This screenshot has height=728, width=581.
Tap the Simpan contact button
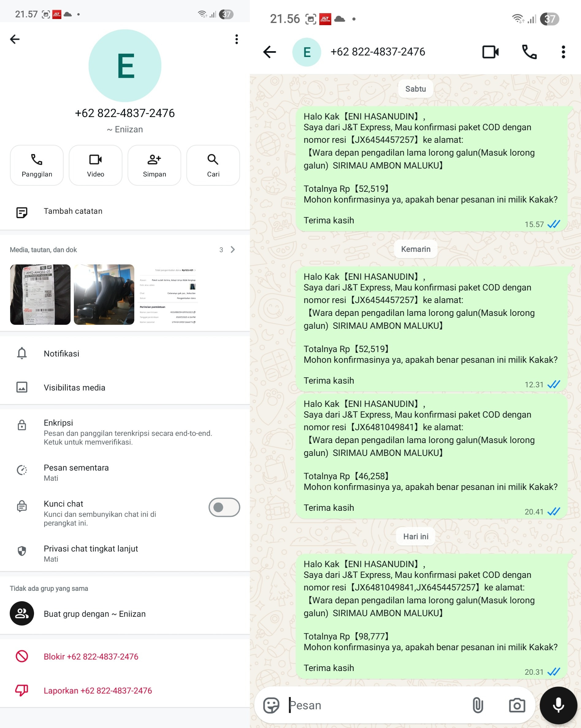pyautogui.click(x=154, y=165)
